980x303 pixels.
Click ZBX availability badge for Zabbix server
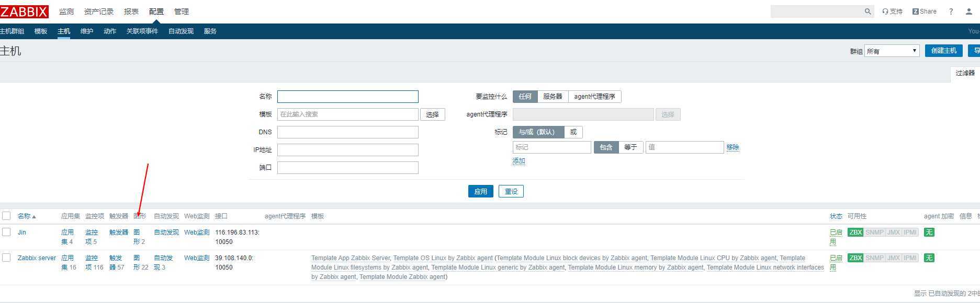pyautogui.click(x=855, y=258)
